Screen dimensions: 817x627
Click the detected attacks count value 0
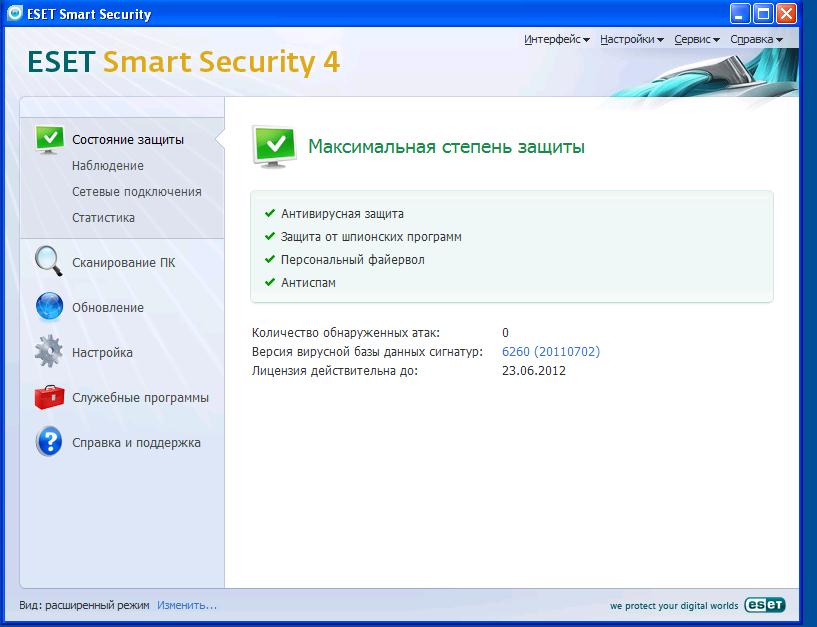tap(505, 333)
